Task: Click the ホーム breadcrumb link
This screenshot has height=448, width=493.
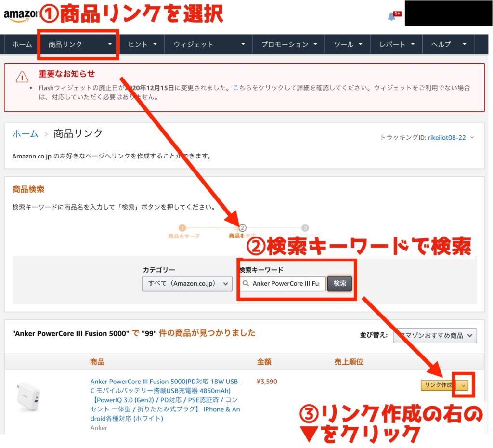Action: pyautogui.click(x=25, y=133)
